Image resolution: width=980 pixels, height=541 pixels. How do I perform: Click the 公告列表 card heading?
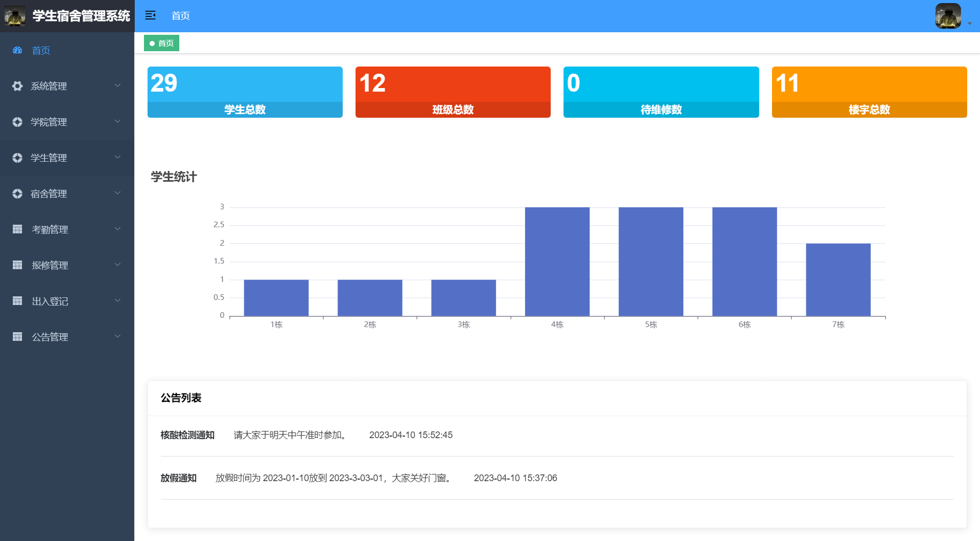pyautogui.click(x=181, y=398)
